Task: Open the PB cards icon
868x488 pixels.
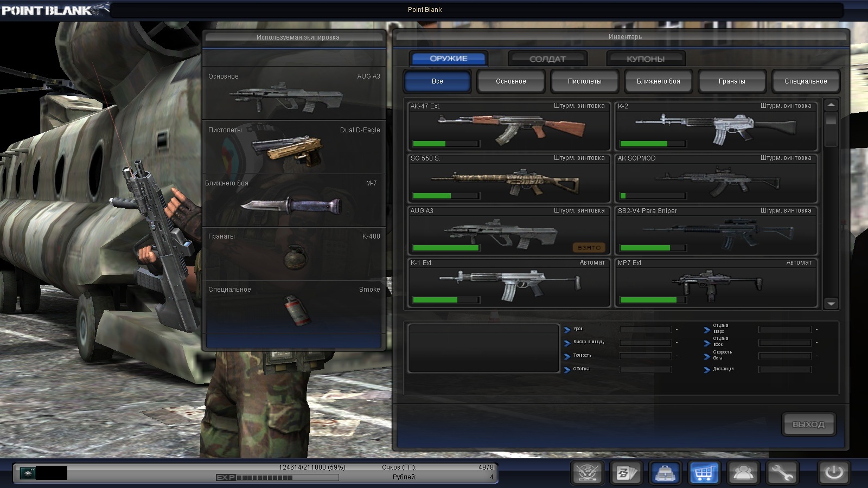Action: coord(626,473)
